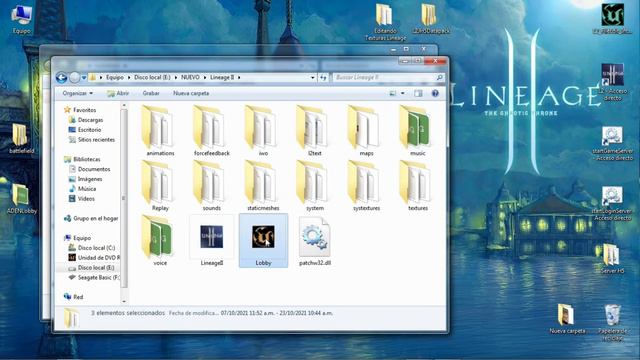Click Disco local (E:) in the breadcrumb
This screenshot has width=640, height=360.
(x=152, y=77)
